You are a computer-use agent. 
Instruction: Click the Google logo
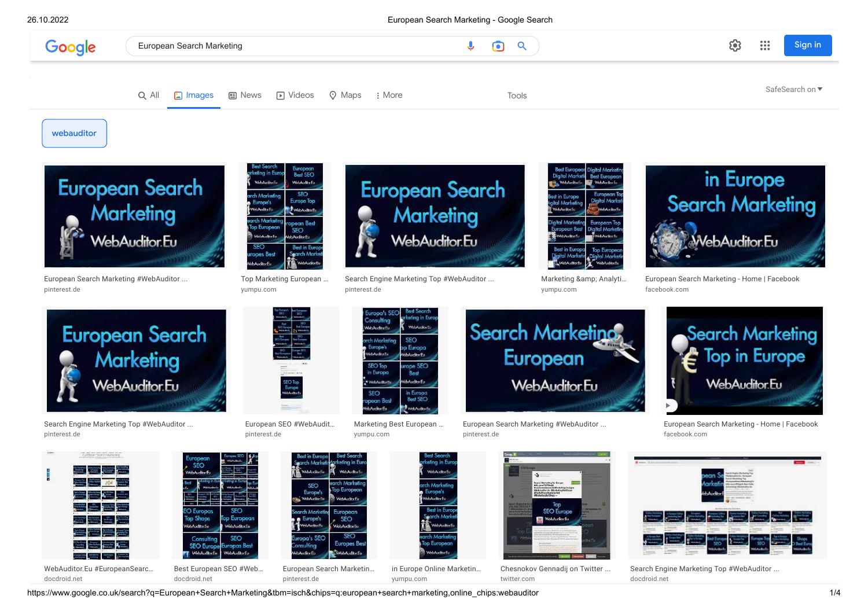pyautogui.click(x=70, y=47)
